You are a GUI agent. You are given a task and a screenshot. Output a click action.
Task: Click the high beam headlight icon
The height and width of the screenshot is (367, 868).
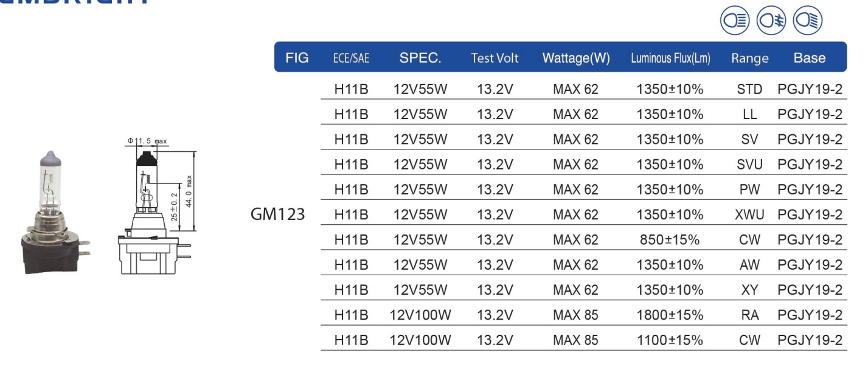(x=734, y=21)
